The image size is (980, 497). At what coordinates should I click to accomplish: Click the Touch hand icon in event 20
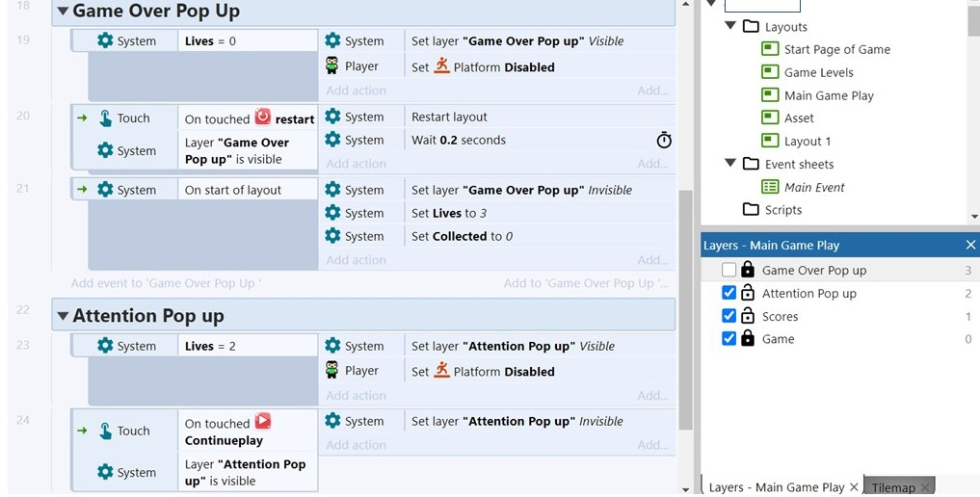106,118
